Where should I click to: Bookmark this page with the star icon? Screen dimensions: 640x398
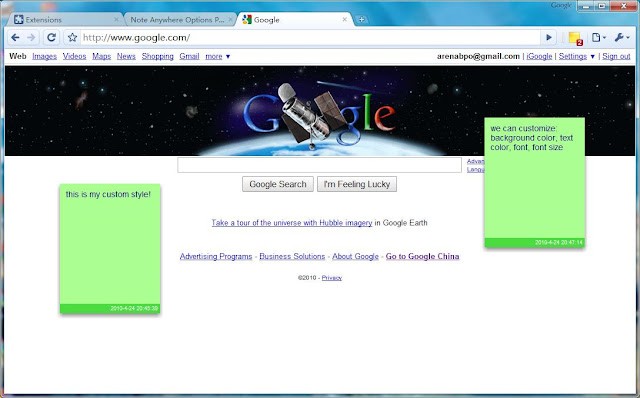[72, 38]
